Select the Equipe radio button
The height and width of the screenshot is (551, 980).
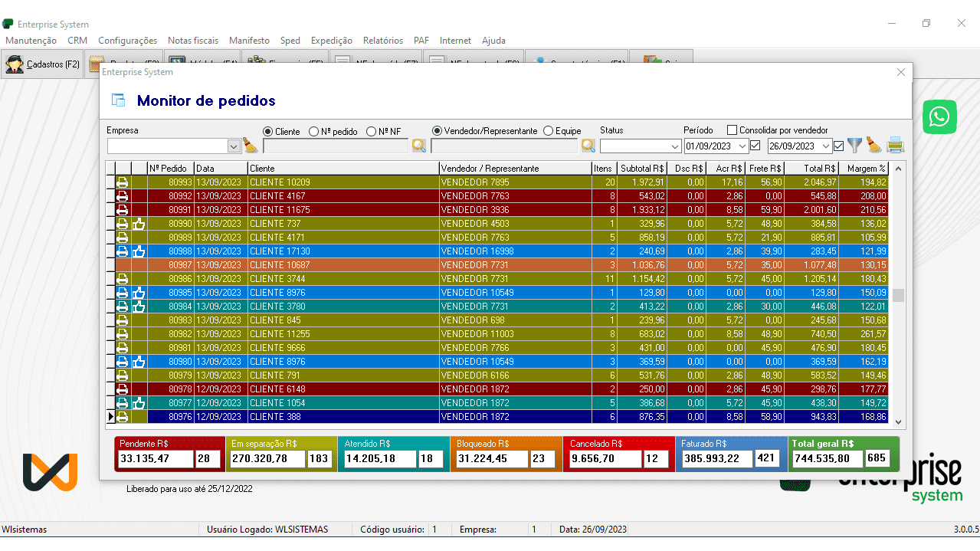click(x=549, y=131)
